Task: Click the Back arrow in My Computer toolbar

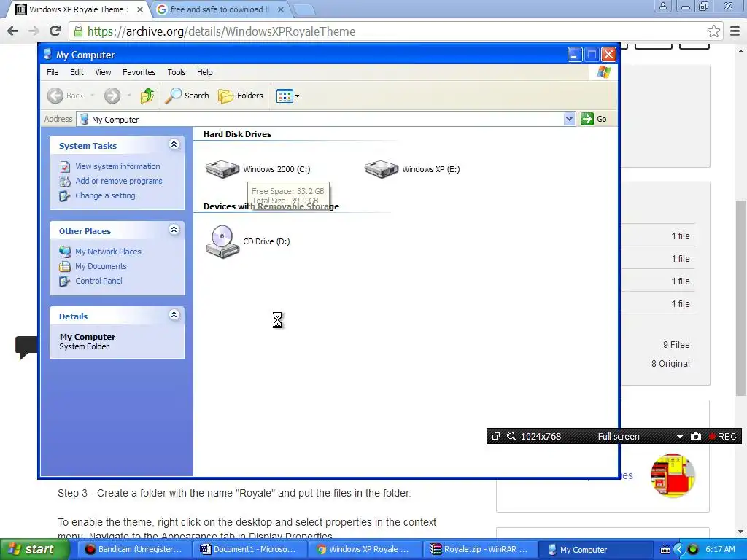Action: click(x=55, y=96)
